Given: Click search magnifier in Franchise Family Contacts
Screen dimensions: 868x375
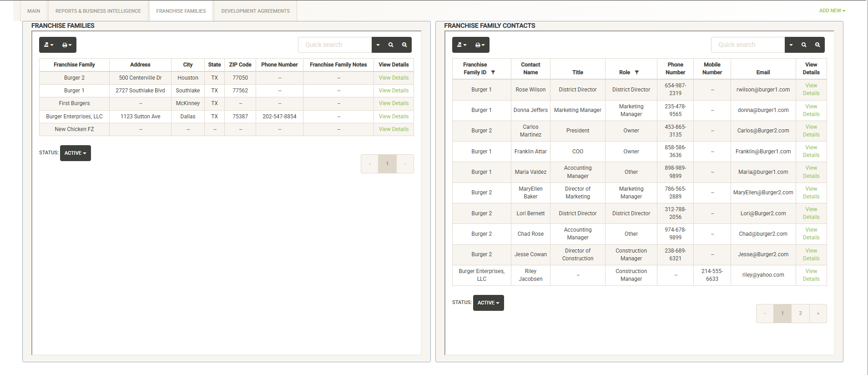Looking at the screenshot, I should pos(804,45).
